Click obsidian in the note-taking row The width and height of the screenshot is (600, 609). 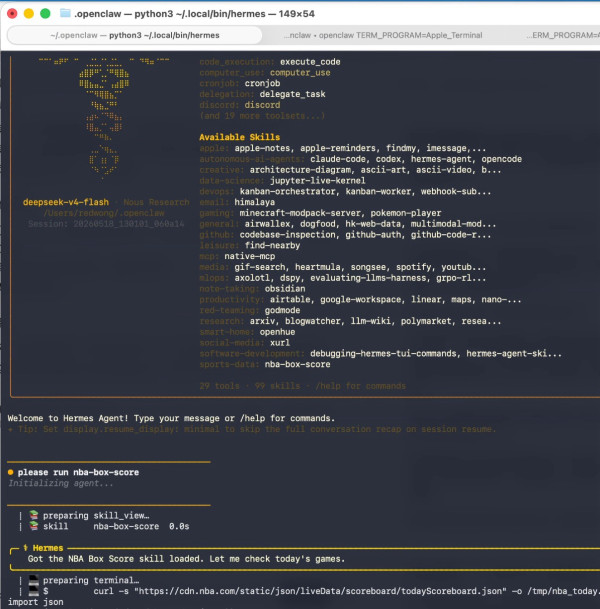(285, 289)
